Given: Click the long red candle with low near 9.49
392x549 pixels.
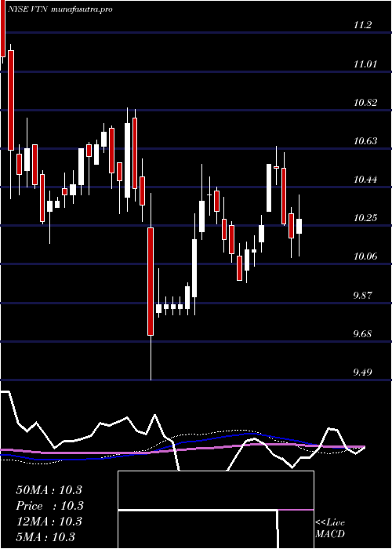Looking at the screenshot, I should click(151, 282).
